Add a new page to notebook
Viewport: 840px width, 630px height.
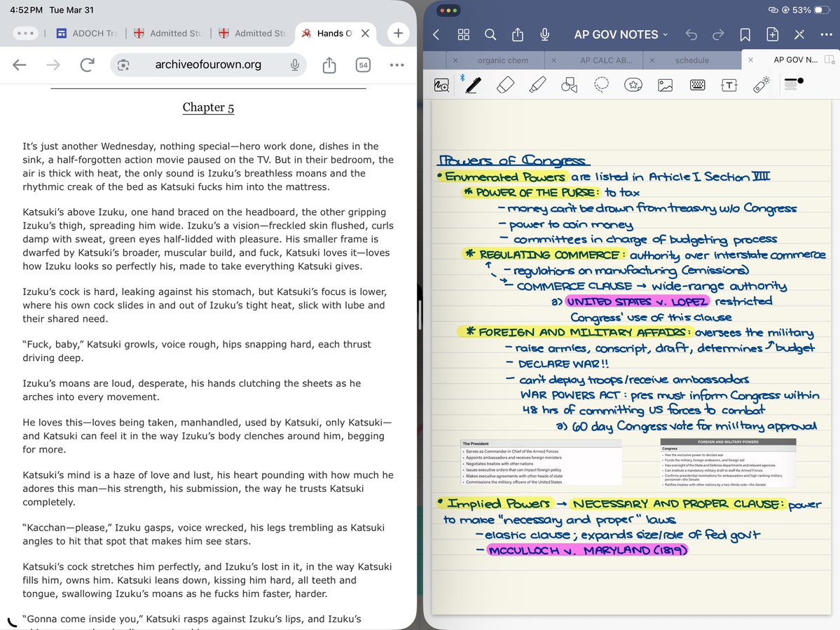773,35
